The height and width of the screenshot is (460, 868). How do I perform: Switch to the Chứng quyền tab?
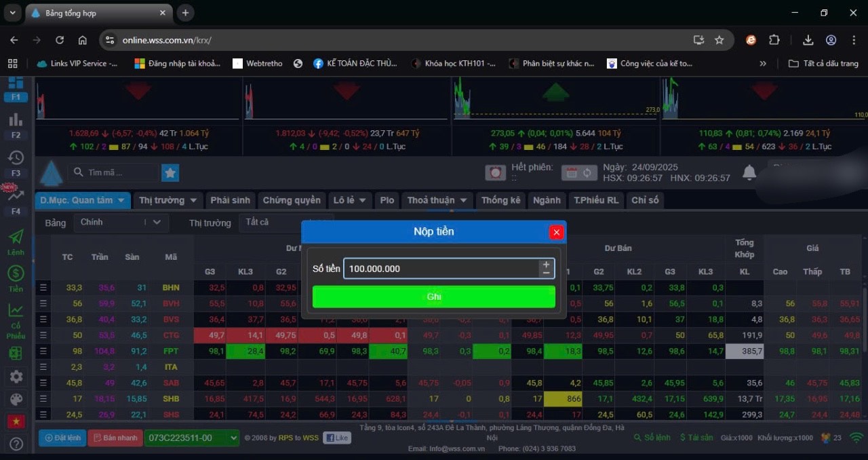[292, 200]
